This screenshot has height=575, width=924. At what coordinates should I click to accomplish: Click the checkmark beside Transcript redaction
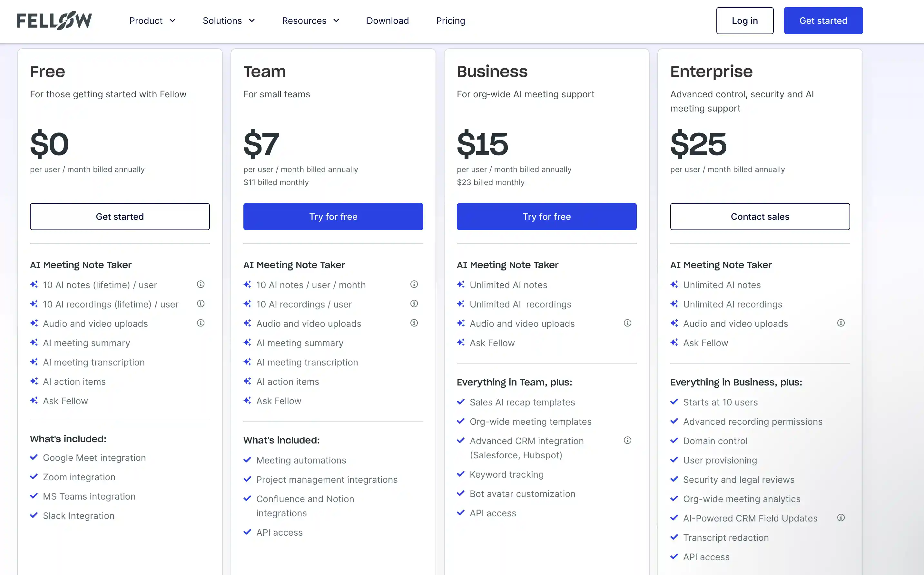(674, 537)
